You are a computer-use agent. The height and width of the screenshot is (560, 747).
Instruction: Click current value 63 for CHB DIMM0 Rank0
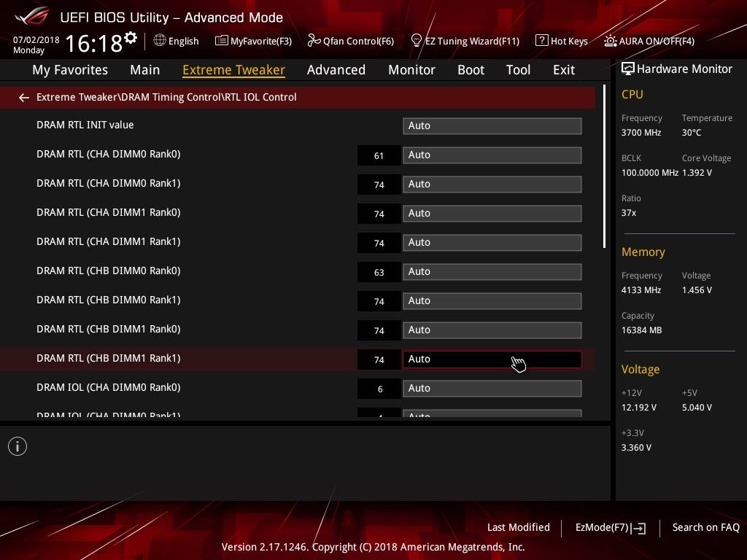pos(379,273)
